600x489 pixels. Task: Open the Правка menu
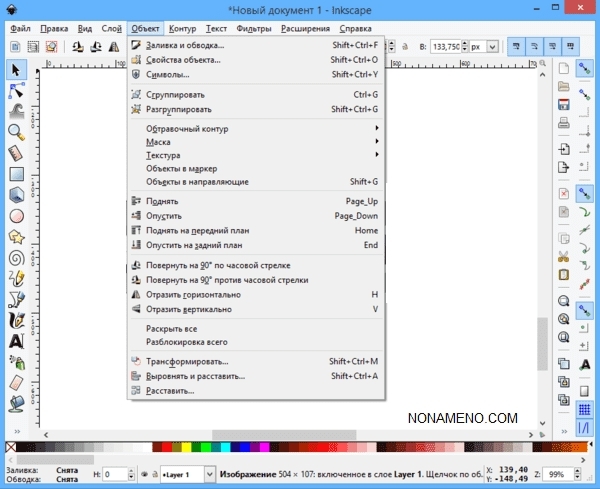click(x=54, y=29)
